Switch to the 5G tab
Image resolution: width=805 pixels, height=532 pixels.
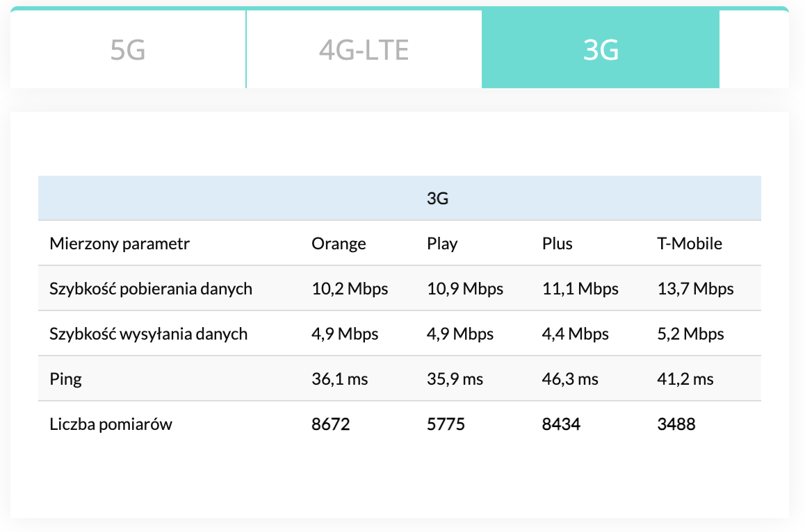128,50
